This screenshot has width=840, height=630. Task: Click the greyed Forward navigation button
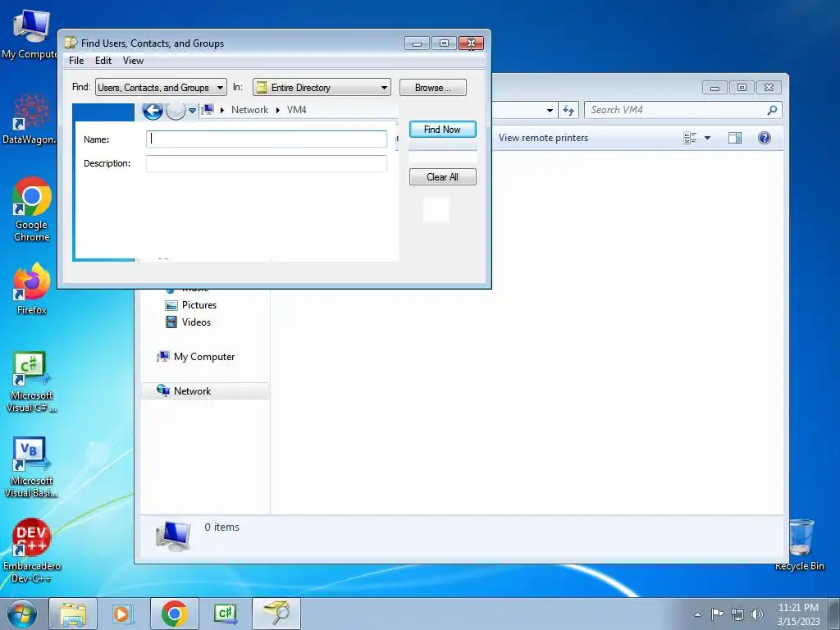176,111
